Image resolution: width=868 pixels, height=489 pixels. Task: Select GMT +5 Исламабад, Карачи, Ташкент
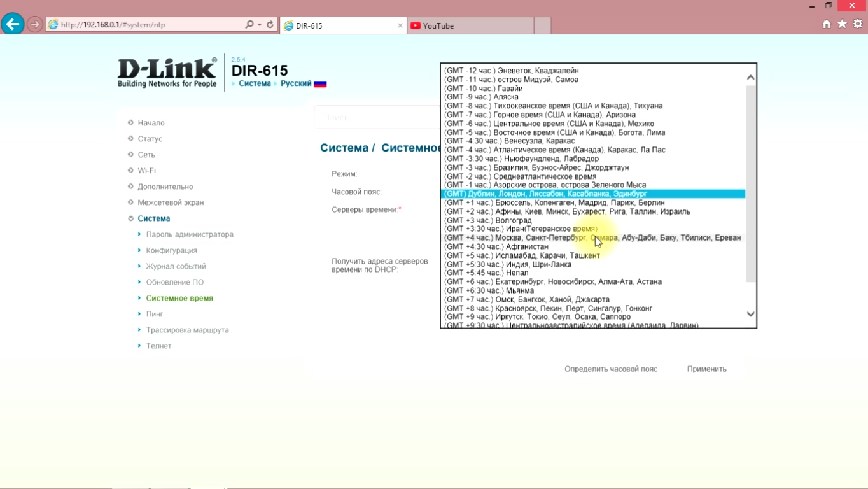coord(593,255)
